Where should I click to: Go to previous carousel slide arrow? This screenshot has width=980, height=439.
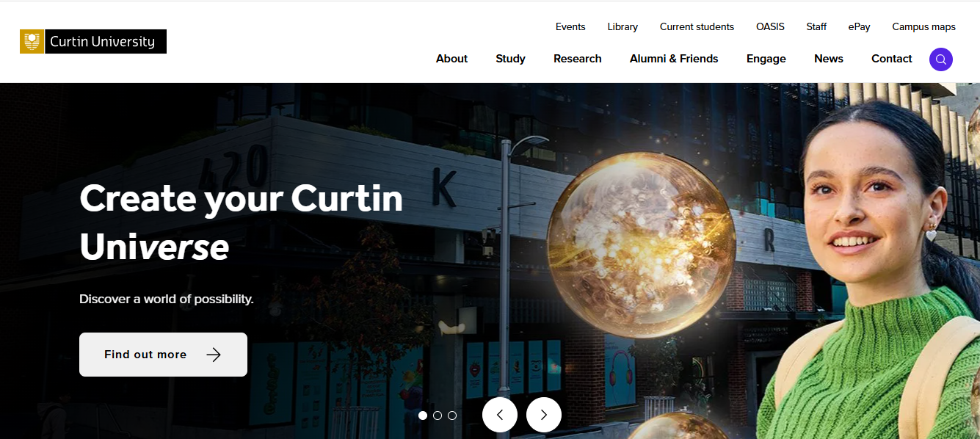500,415
